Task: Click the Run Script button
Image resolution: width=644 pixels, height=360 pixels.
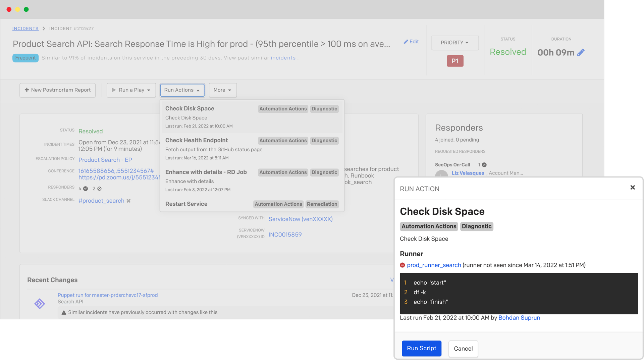Action: click(x=421, y=348)
